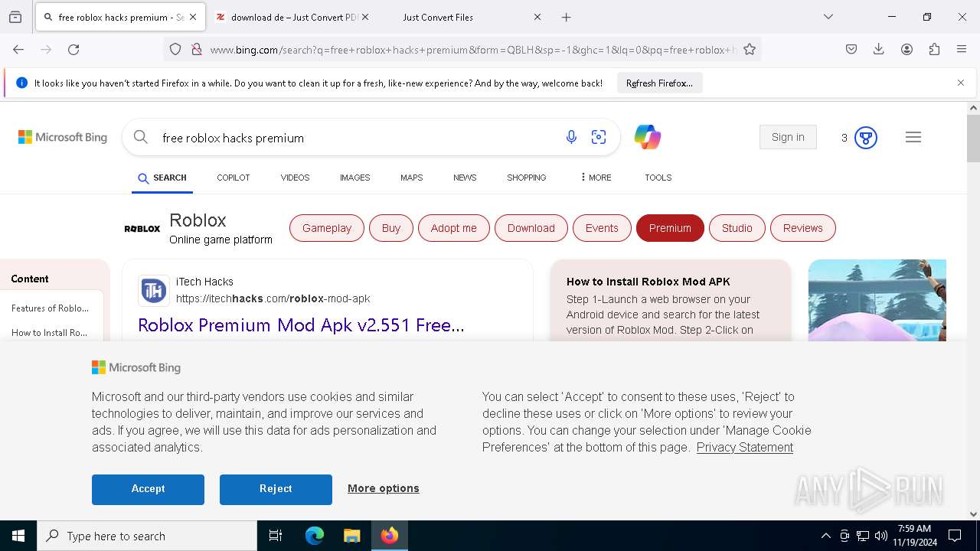This screenshot has width=980, height=551.
Task: View site permissions lock icon
Action: pos(197,50)
